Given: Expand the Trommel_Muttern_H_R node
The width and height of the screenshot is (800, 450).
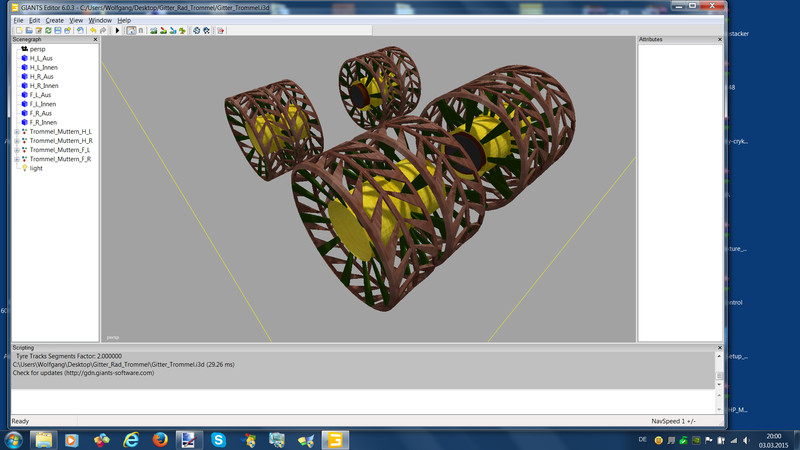Looking at the screenshot, I should point(17,141).
